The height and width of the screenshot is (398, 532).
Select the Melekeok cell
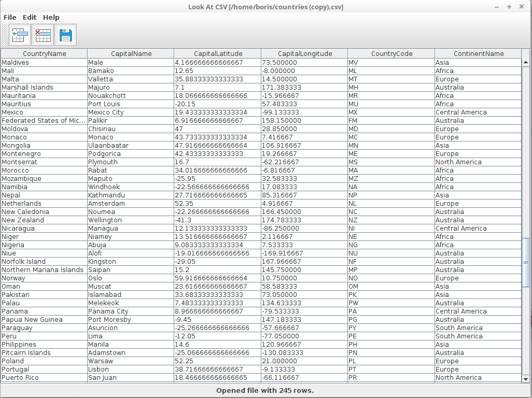coord(131,303)
